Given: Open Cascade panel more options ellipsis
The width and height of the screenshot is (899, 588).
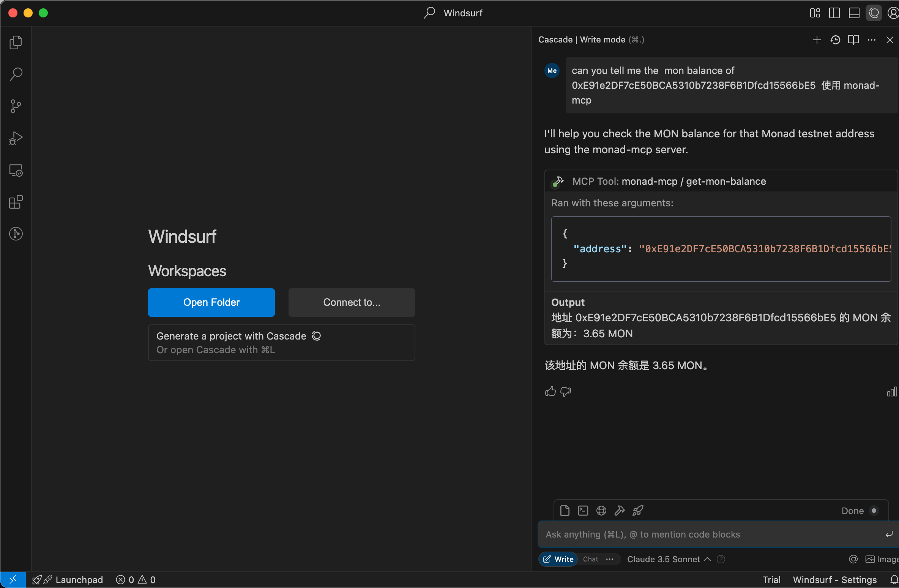Looking at the screenshot, I should pos(872,40).
